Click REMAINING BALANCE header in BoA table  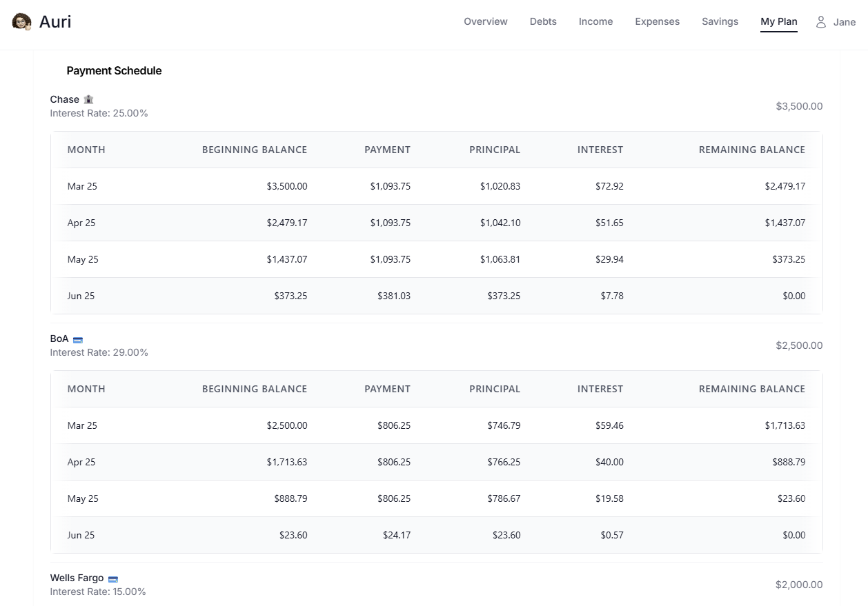pyautogui.click(x=751, y=389)
